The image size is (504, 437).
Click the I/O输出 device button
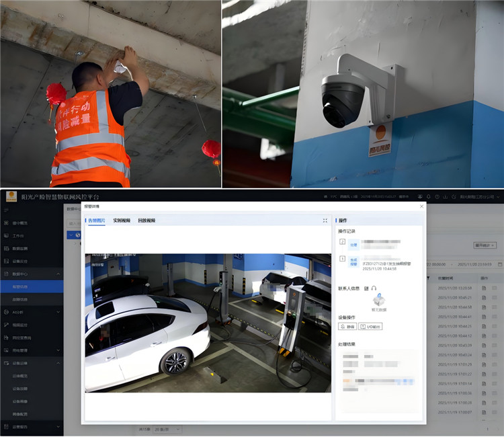[370, 327]
